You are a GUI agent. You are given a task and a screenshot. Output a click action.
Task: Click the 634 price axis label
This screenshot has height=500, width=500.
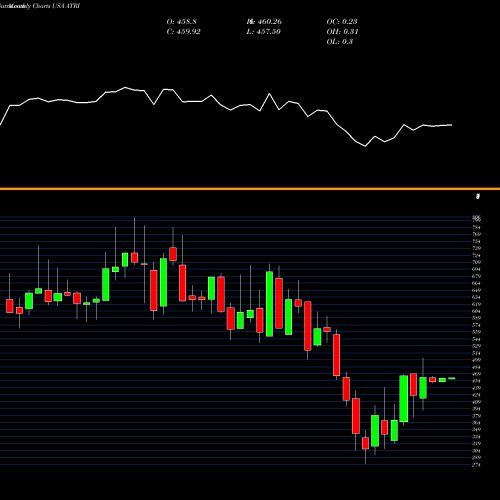476,297
